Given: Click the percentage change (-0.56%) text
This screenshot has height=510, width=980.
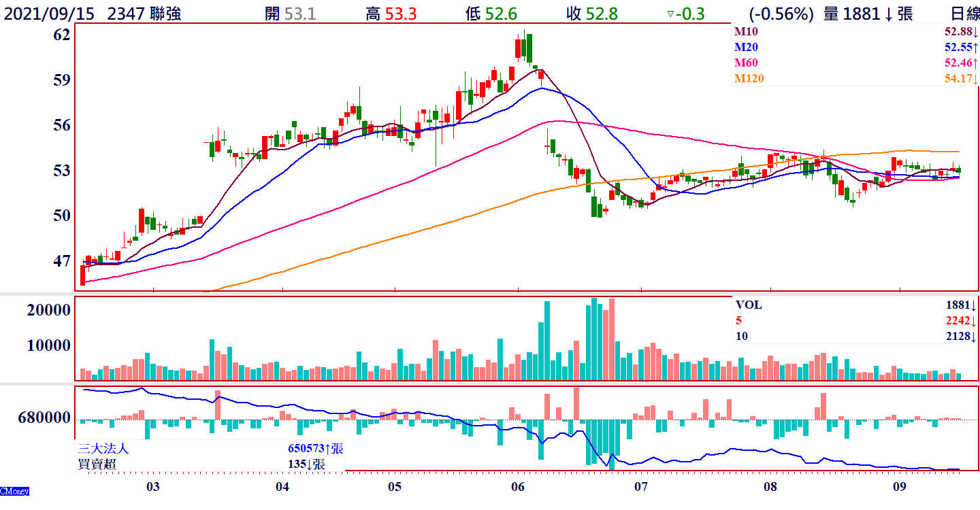Looking at the screenshot, I should [781, 14].
